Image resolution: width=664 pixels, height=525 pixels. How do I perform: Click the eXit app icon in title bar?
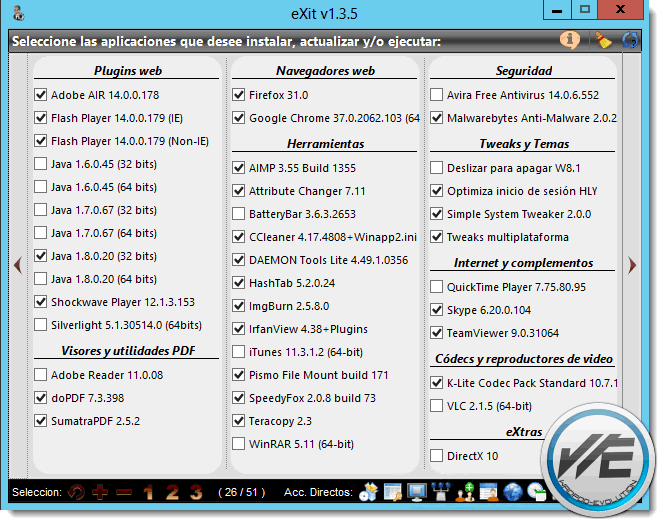pos(19,13)
